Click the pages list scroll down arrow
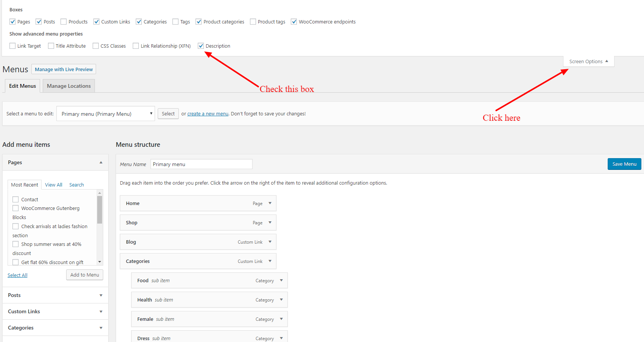 [x=100, y=262]
